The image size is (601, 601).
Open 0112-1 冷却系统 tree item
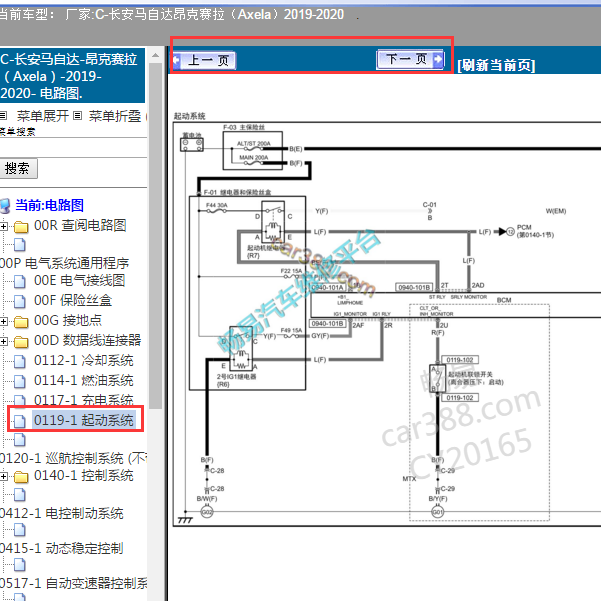pyautogui.click(x=84, y=360)
